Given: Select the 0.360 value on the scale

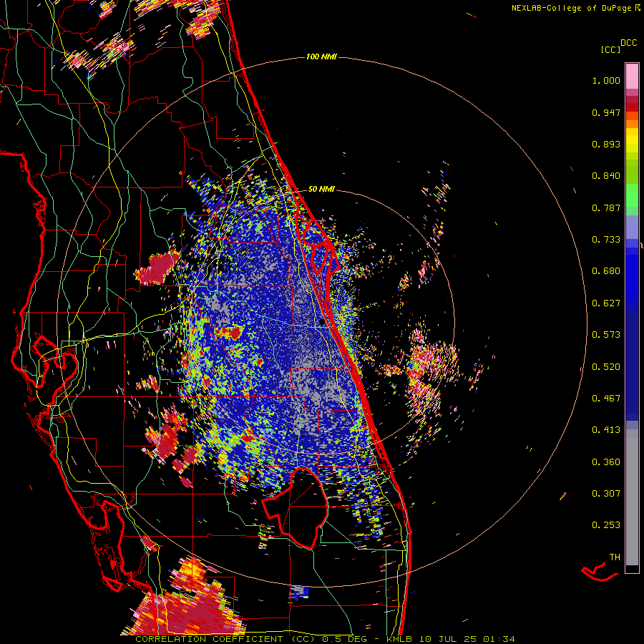Looking at the screenshot, I should [x=606, y=462].
